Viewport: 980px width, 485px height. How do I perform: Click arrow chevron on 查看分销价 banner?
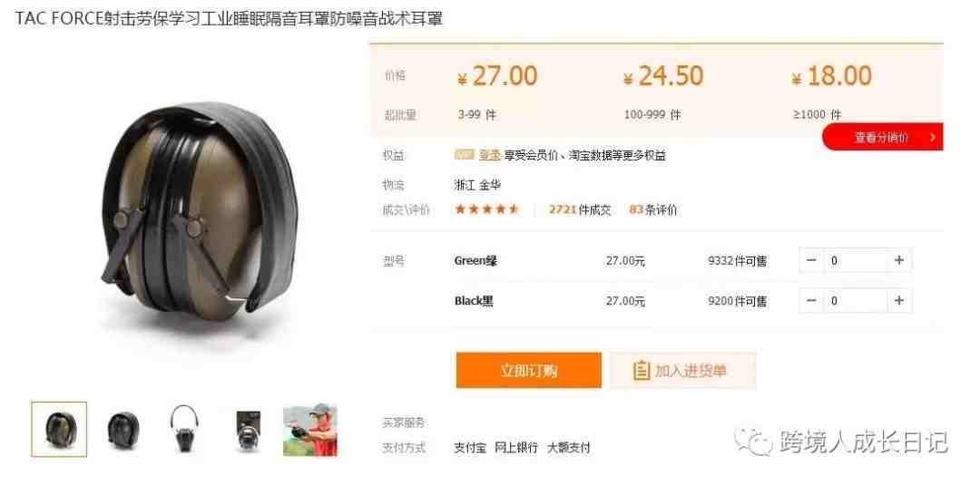click(x=933, y=137)
